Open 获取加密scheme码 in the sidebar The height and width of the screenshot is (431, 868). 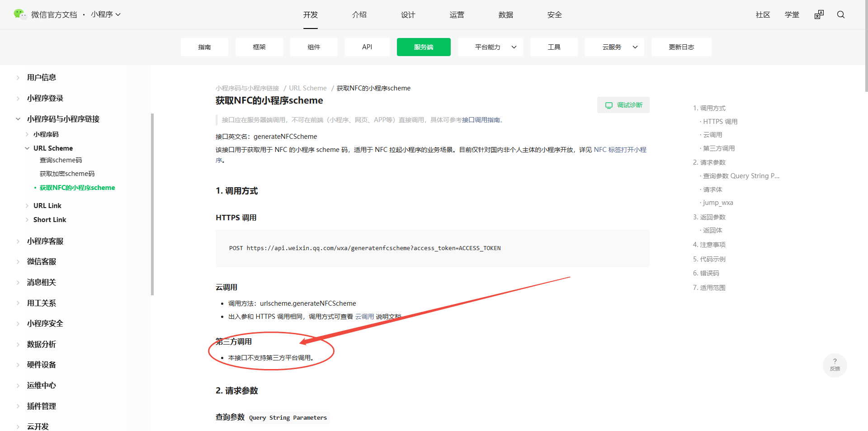(x=67, y=174)
